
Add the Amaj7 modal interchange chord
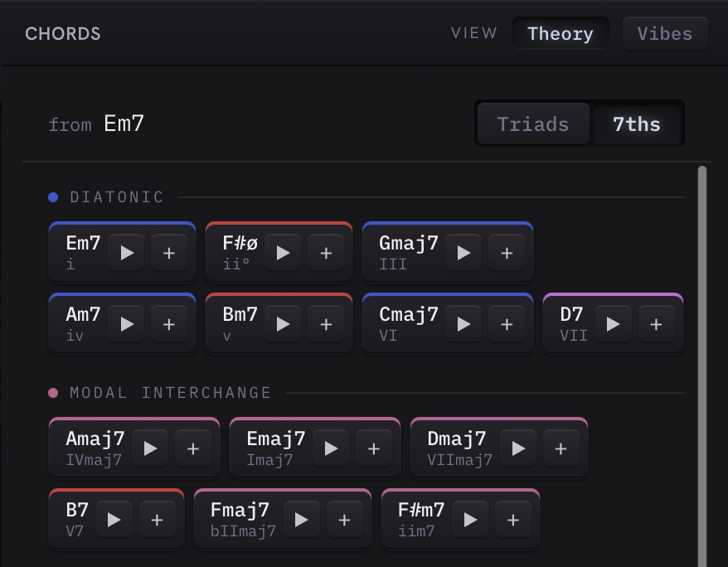[192, 448]
